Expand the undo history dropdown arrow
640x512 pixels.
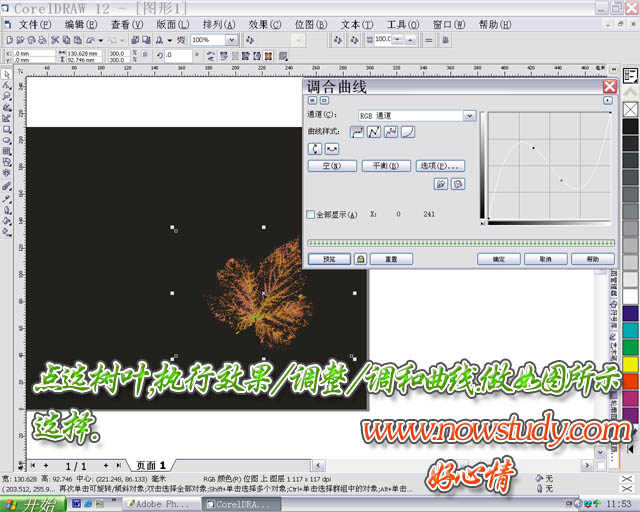click(101, 40)
